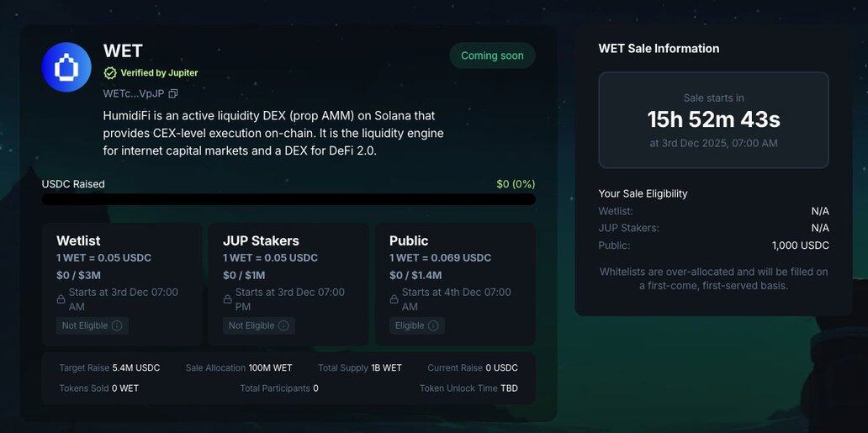Click lock icon in the Wetlist card
Image resolution: width=868 pixels, height=433 pixels.
61,299
